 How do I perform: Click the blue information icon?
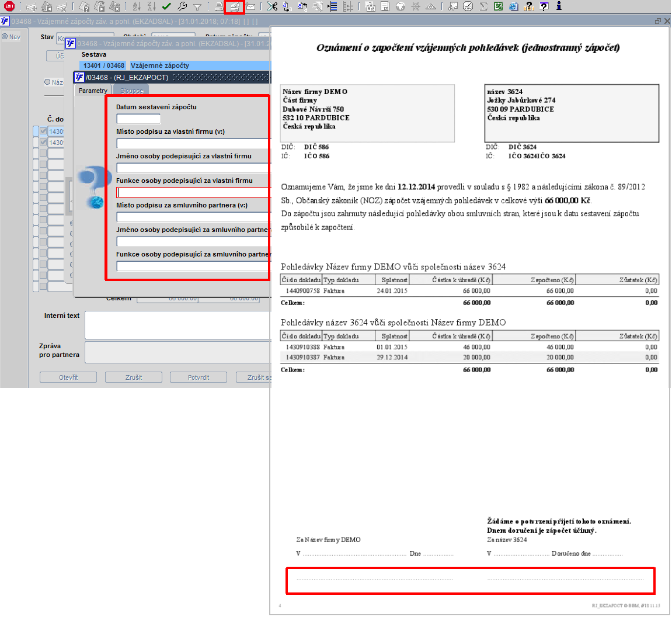[558, 6]
